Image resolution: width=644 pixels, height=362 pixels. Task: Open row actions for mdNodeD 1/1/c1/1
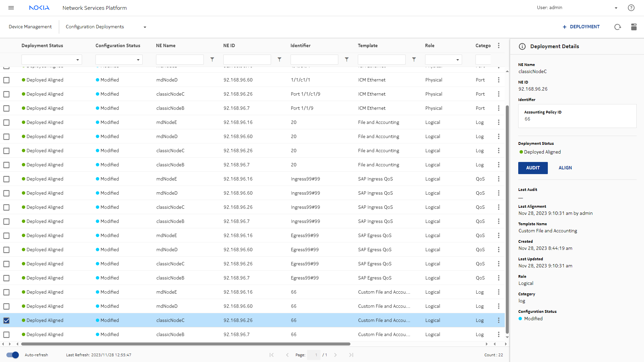499,80
